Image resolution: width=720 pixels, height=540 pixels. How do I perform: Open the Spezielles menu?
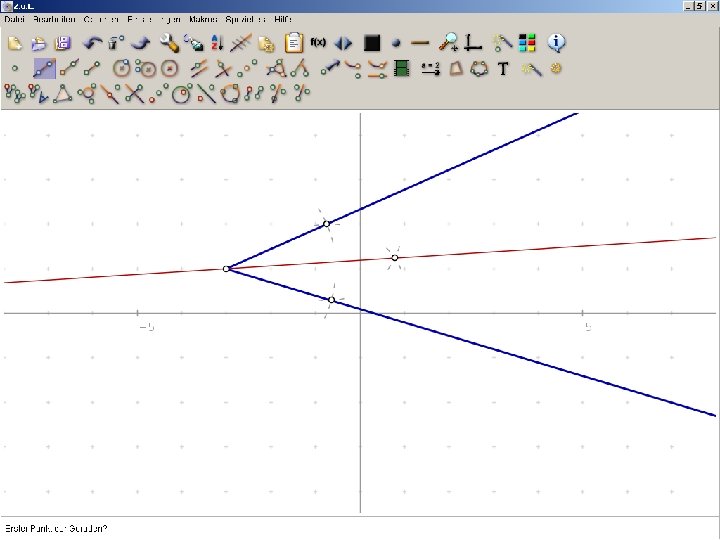pos(246,19)
